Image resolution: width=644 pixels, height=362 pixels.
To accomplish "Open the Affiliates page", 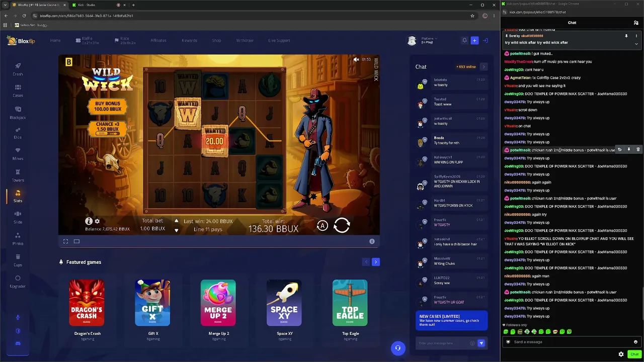I will tap(158, 40).
